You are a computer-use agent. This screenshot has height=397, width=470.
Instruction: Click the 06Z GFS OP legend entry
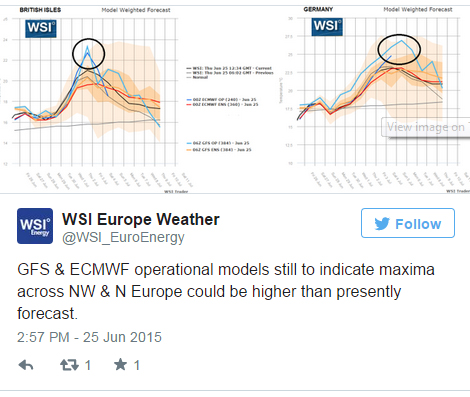pyautogui.click(x=218, y=143)
